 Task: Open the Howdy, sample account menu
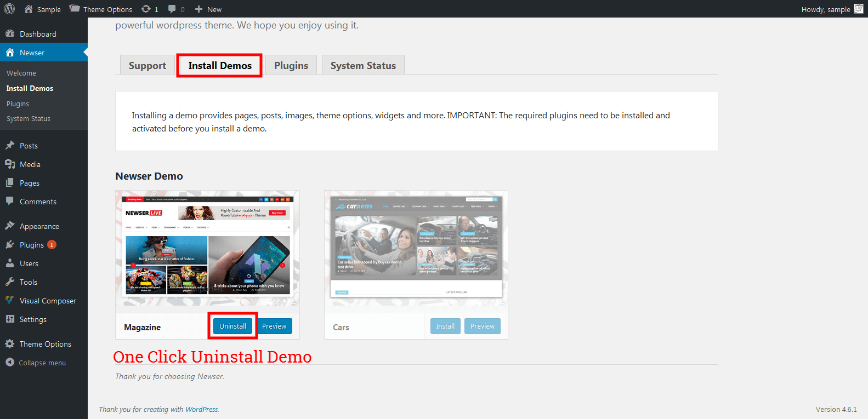[x=825, y=9]
